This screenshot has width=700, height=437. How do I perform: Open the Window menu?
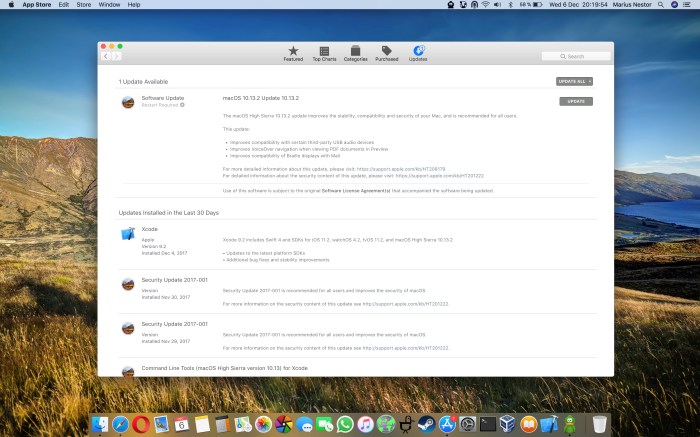click(x=109, y=4)
